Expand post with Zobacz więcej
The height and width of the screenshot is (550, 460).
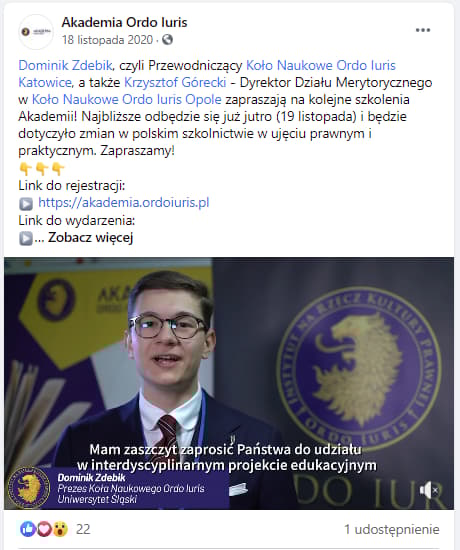coord(90,237)
